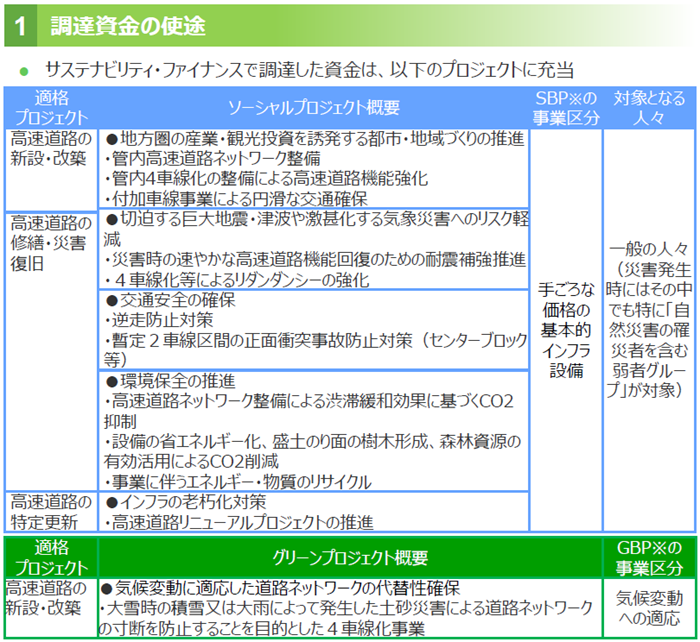The image size is (700, 642).
Task: Click the header cell 'SBP※の事業区分'
Action: pyautogui.click(x=566, y=108)
